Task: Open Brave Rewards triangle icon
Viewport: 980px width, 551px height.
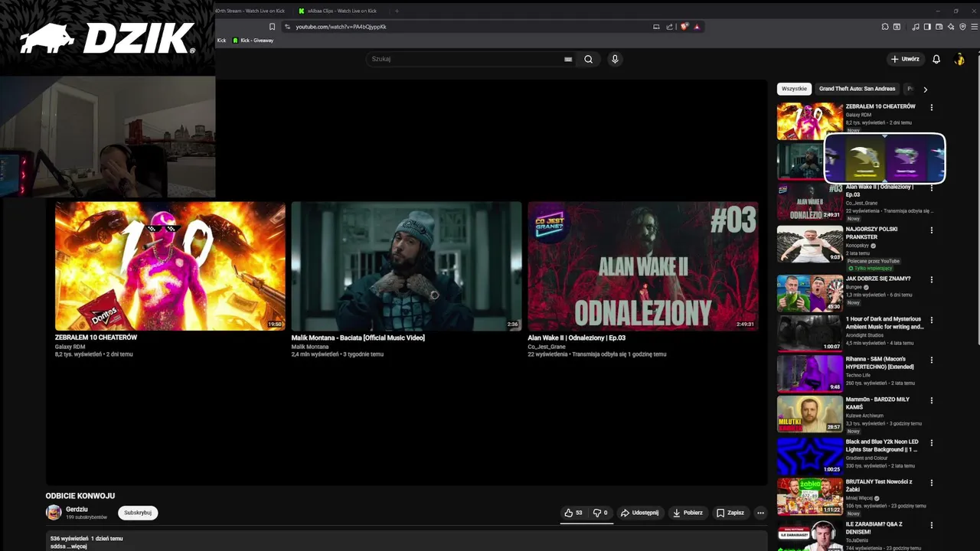Action: [697, 27]
